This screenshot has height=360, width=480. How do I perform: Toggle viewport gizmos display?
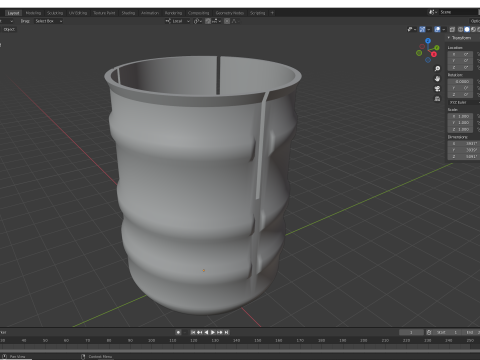(422, 30)
